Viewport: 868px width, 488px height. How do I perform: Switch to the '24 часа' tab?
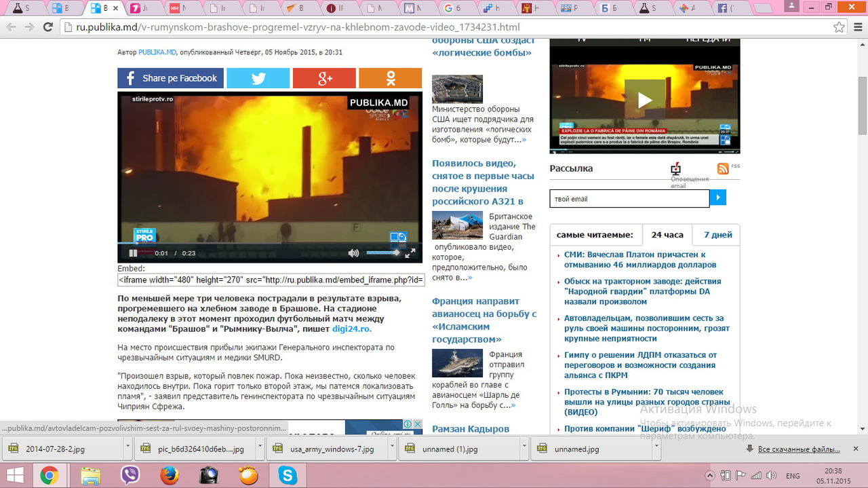click(667, 235)
